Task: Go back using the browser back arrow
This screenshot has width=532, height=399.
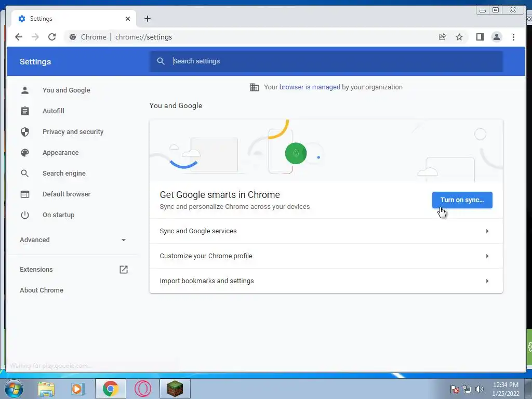Action: (x=19, y=37)
